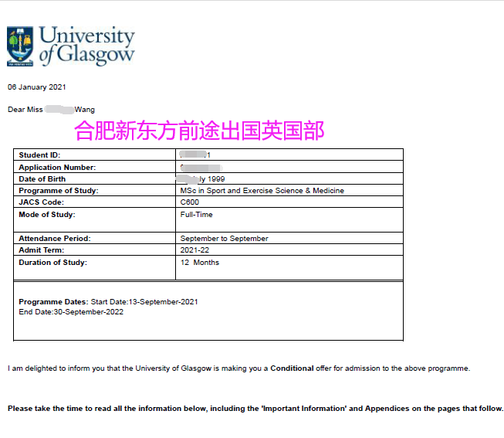Click the 'Date of Birth' label cell
504x438 pixels.
click(x=94, y=179)
